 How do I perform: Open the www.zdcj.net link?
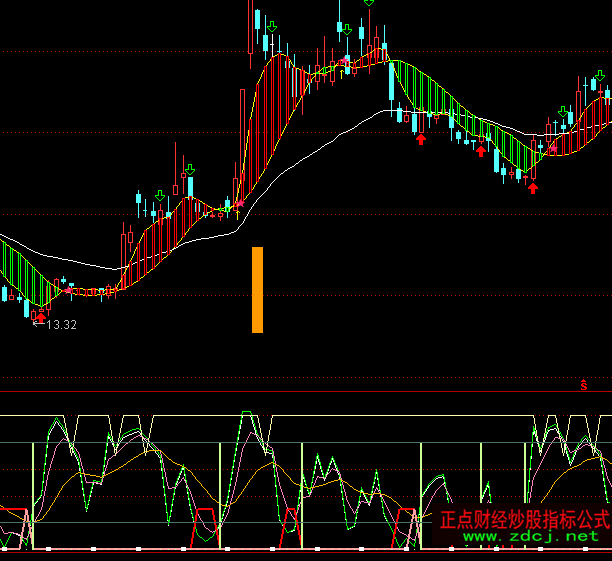point(529,537)
